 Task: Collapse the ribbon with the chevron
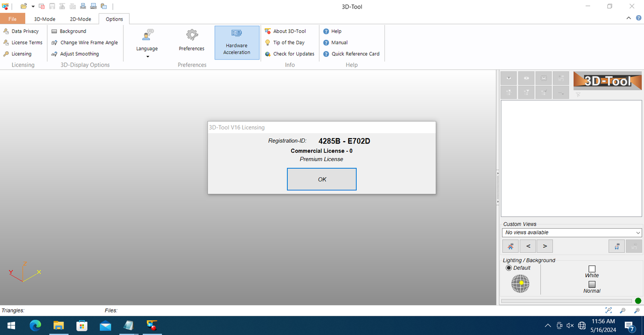click(629, 18)
